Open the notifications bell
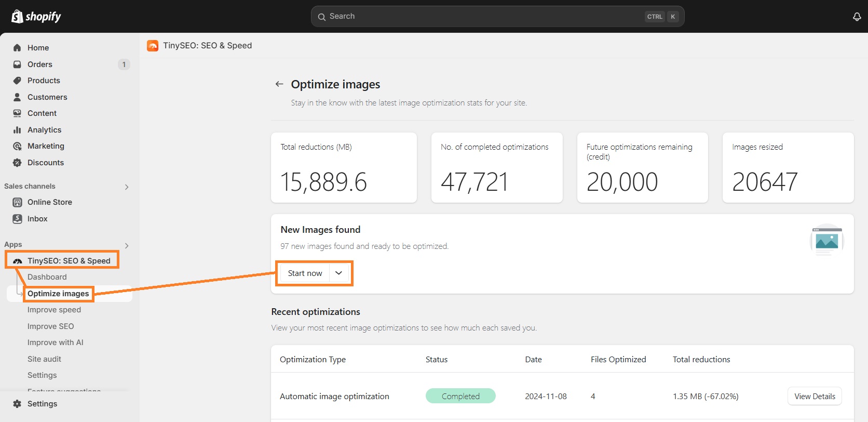The image size is (868, 422). point(857,17)
